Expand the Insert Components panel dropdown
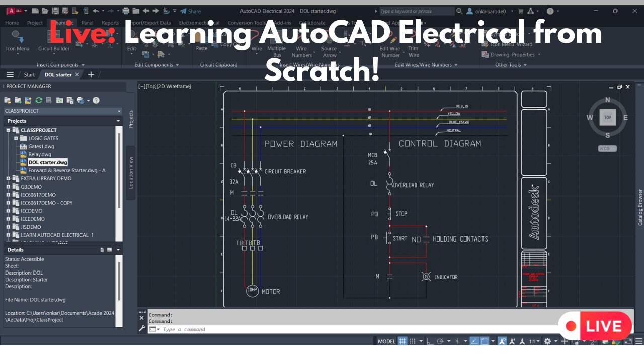644x362 pixels. [60, 65]
